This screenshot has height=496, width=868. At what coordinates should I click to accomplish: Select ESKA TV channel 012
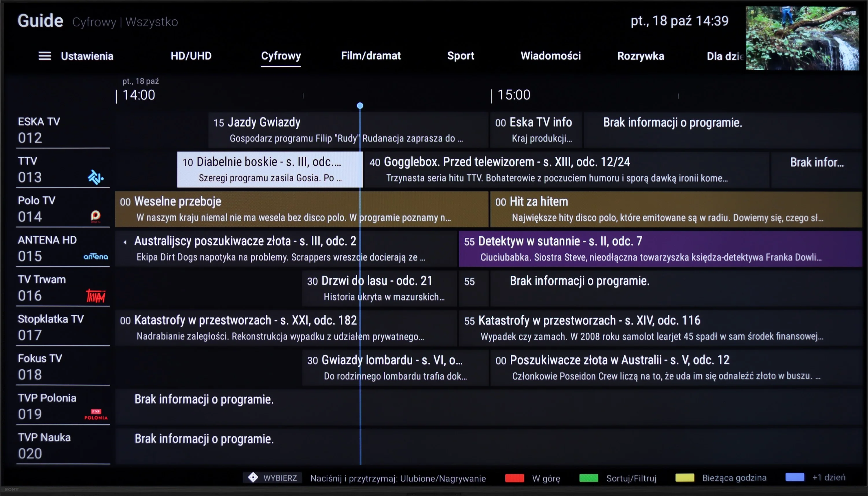pos(63,130)
